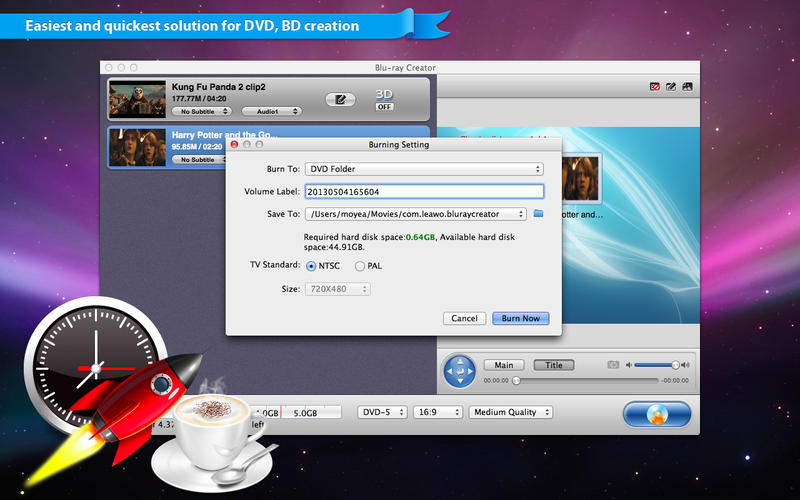Viewport: 800px width, 500px height.
Task: Click the image template icon top-right
Action: point(688,87)
